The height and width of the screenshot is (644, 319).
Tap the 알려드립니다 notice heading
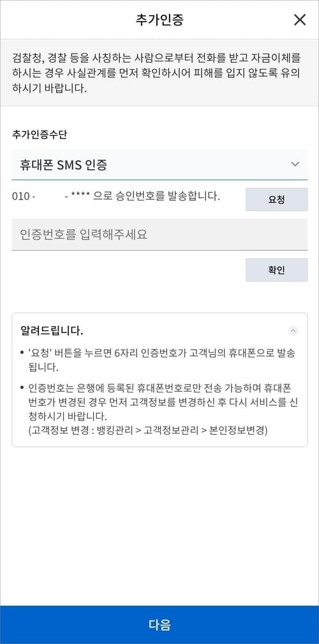tap(52, 331)
